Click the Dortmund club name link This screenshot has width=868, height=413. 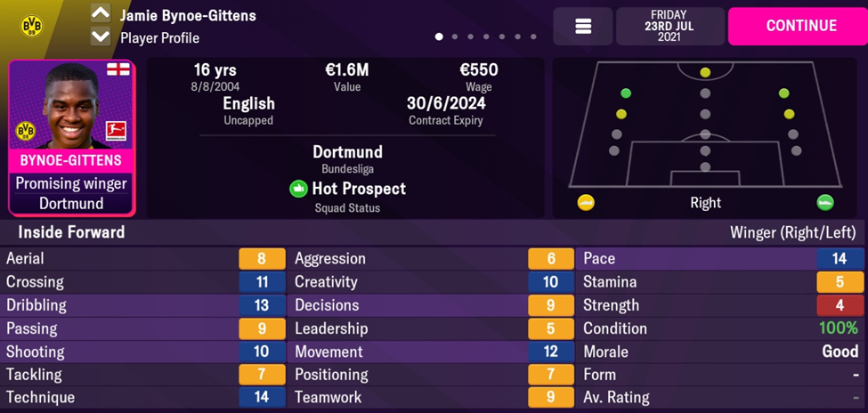click(x=347, y=151)
